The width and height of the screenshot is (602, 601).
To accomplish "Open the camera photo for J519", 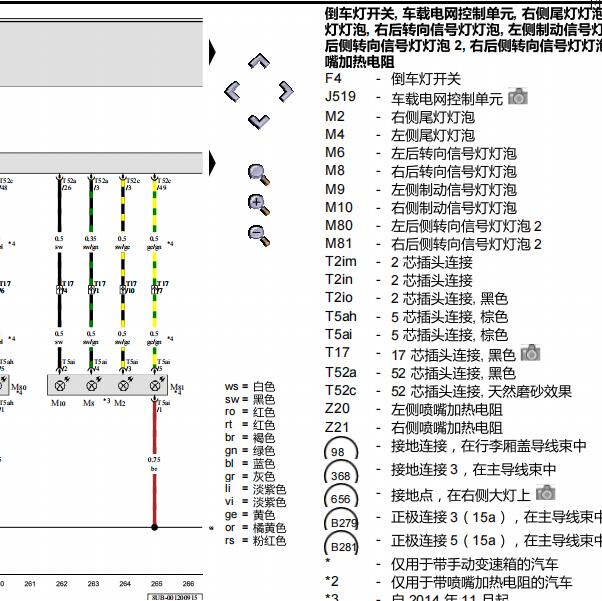I will pyautogui.click(x=518, y=97).
